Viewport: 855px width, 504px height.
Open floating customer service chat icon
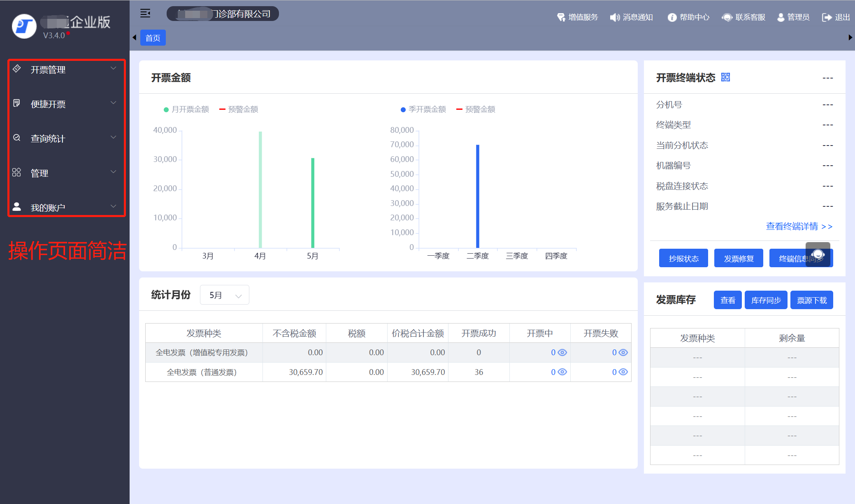click(x=818, y=254)
